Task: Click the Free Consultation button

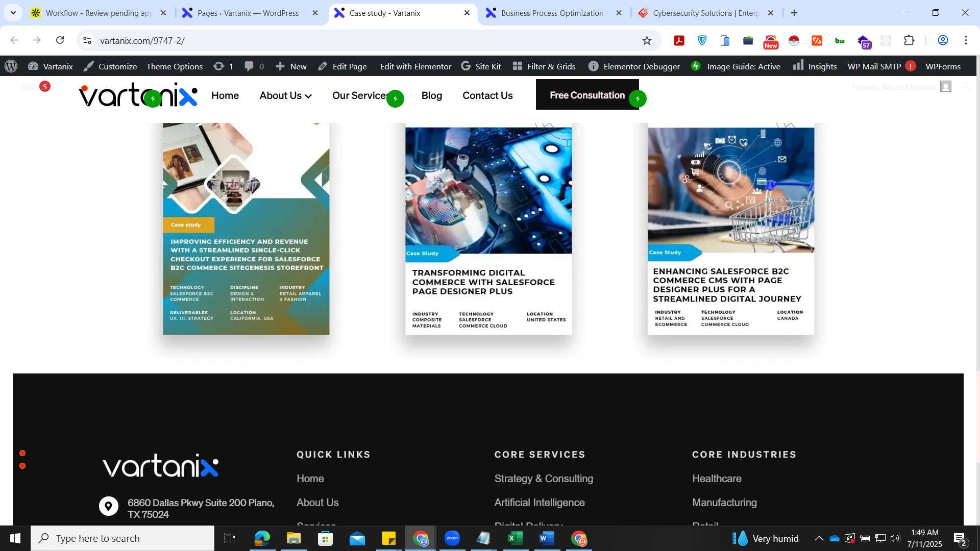Action: point(587,95)
